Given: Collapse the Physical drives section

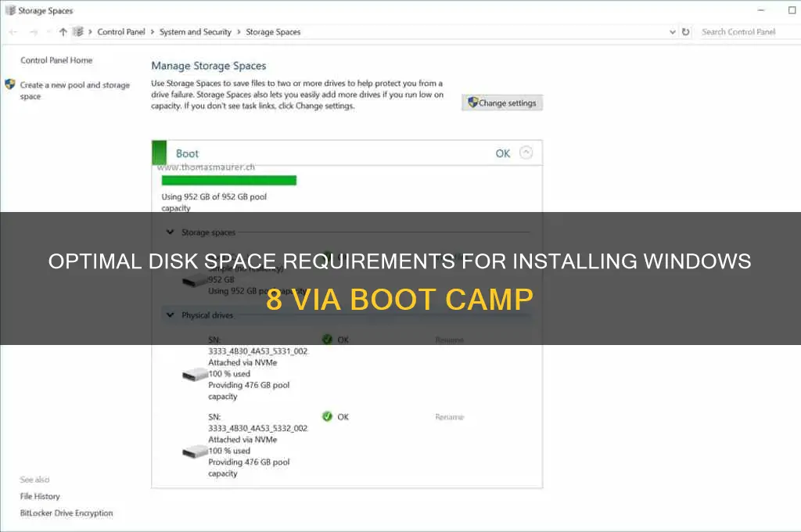Looking at the screenshot, I should click(x=170, y=315).
